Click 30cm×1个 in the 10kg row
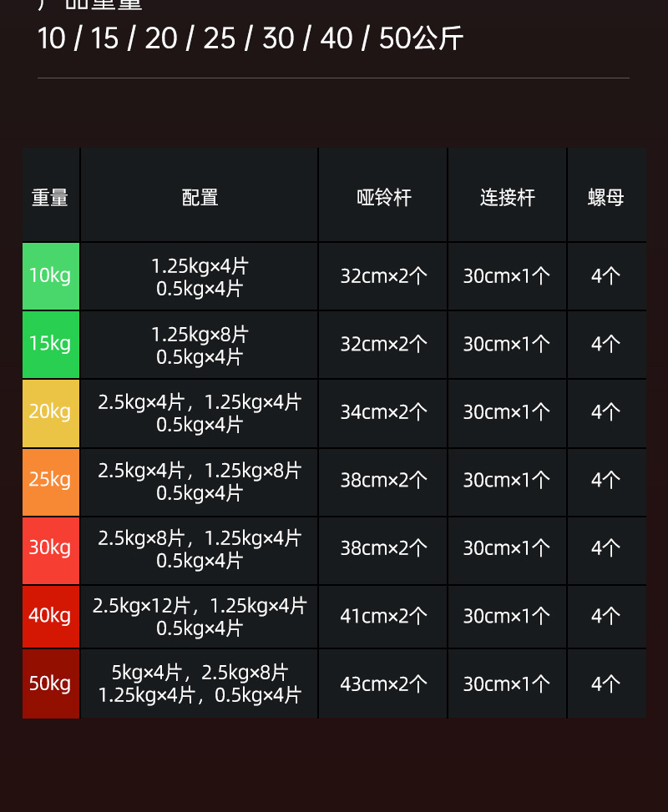 pyautogui.click(x=508, y=276)
